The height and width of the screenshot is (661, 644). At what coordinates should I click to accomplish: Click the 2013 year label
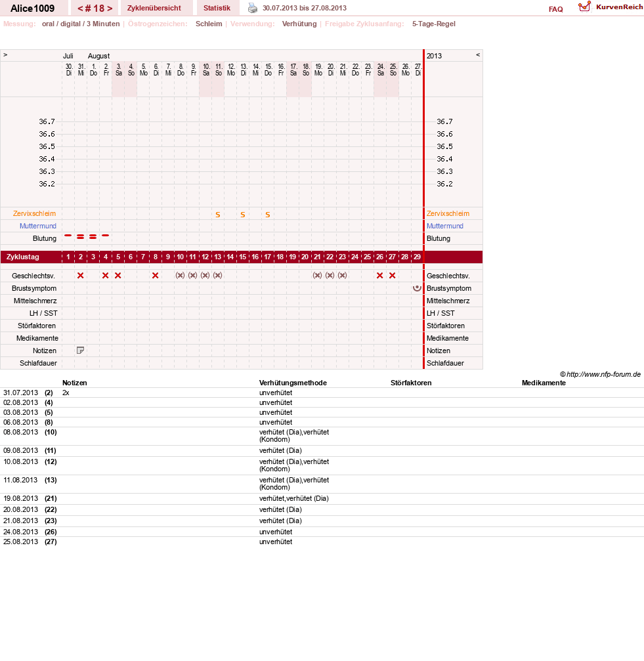434,56
